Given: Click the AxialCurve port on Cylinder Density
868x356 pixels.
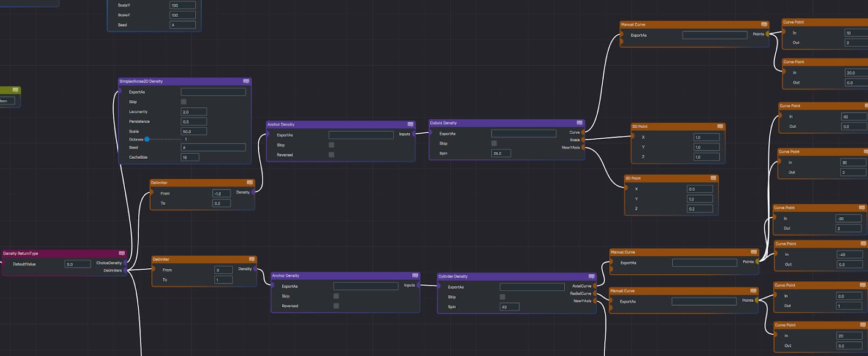Looking at the screenshot, I should click(x=595, y=286).
